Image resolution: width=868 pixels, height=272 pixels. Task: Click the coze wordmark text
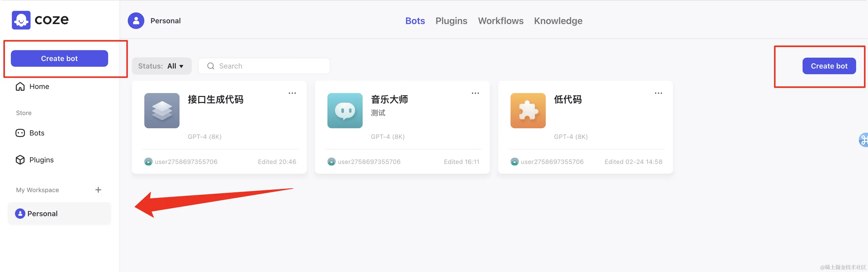click(x=52, y=20)
